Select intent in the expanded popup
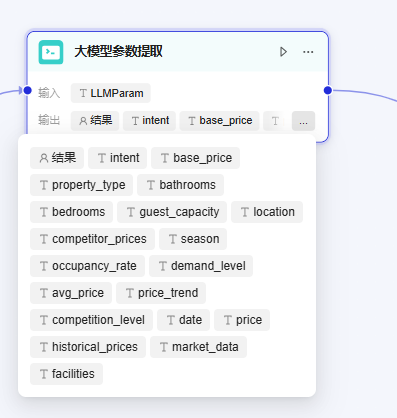Viewport: 397px width, 418px height. [x=118, y=158]
